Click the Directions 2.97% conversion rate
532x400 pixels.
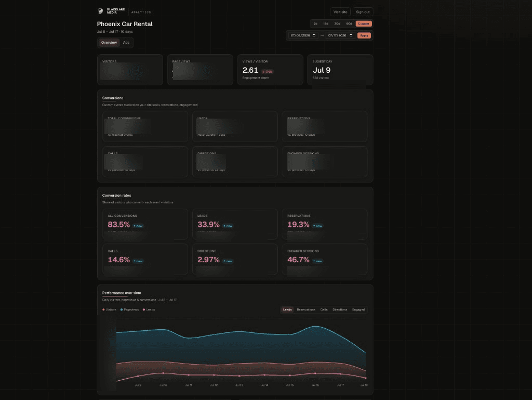coord(209,260)
